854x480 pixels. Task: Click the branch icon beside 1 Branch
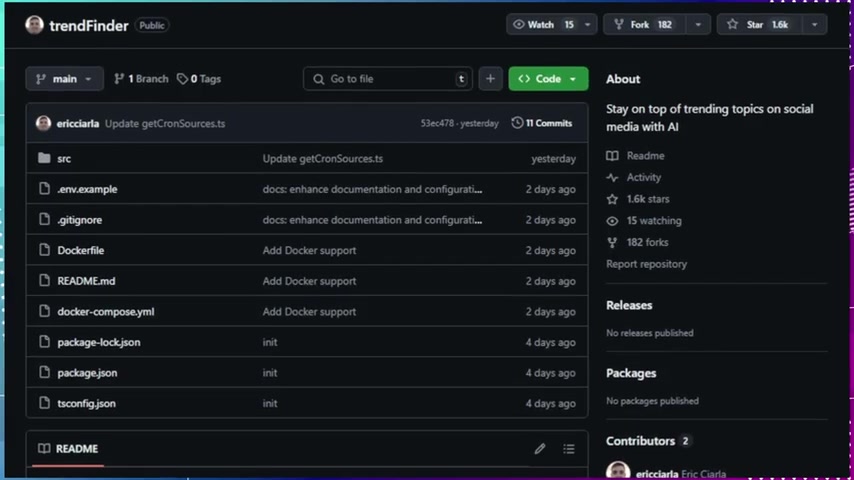(119, 79)
